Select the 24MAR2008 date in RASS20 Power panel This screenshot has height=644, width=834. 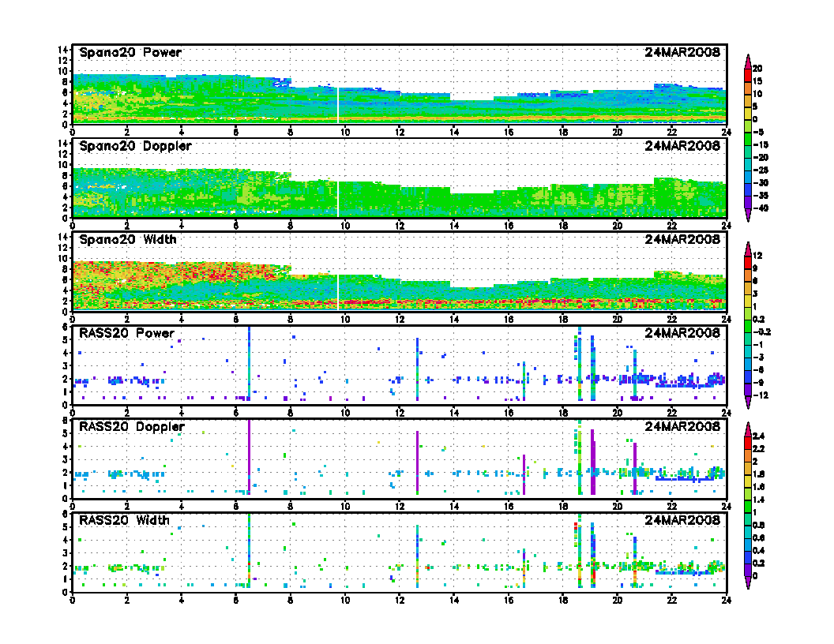pyautogui.click(x=682, y=333)
